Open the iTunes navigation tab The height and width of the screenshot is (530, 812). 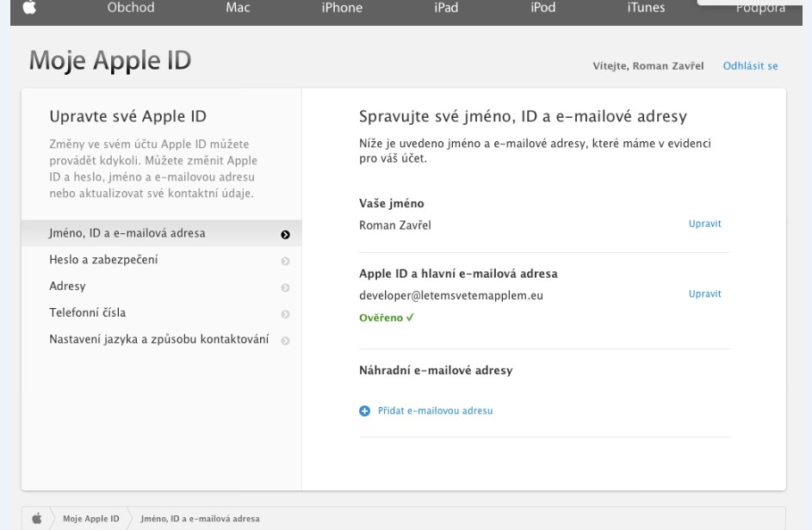point(646,7)
